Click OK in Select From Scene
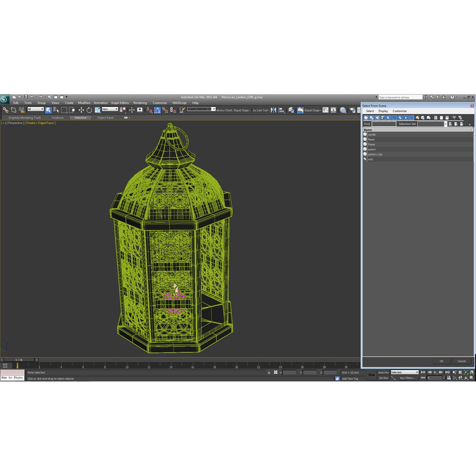Viewport: 476px width, 476px height. [441, 361]
